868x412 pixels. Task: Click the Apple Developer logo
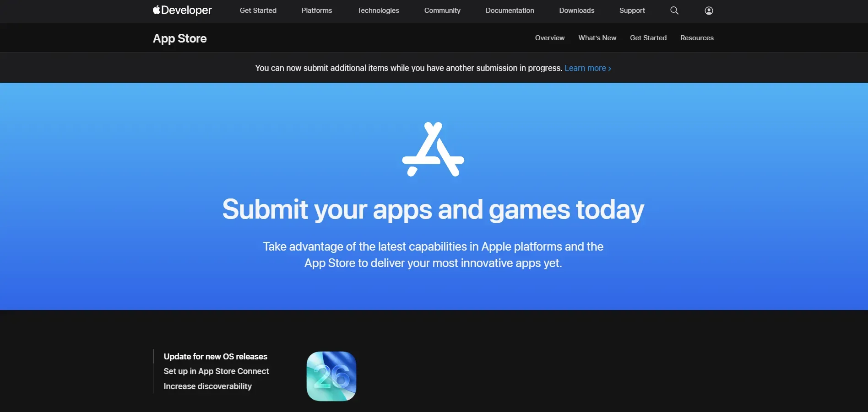pos(182,10)
